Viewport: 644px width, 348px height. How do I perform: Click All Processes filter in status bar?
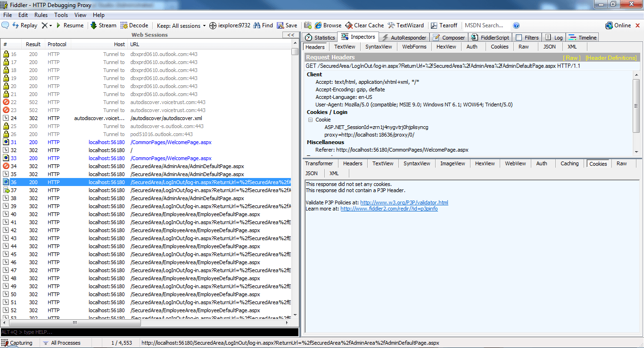tap(62, 343)
